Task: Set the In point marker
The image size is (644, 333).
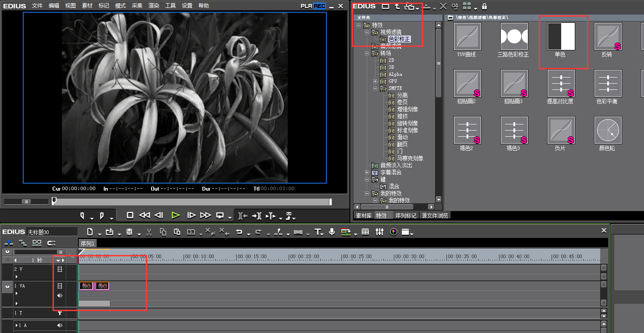Action: 82,216
